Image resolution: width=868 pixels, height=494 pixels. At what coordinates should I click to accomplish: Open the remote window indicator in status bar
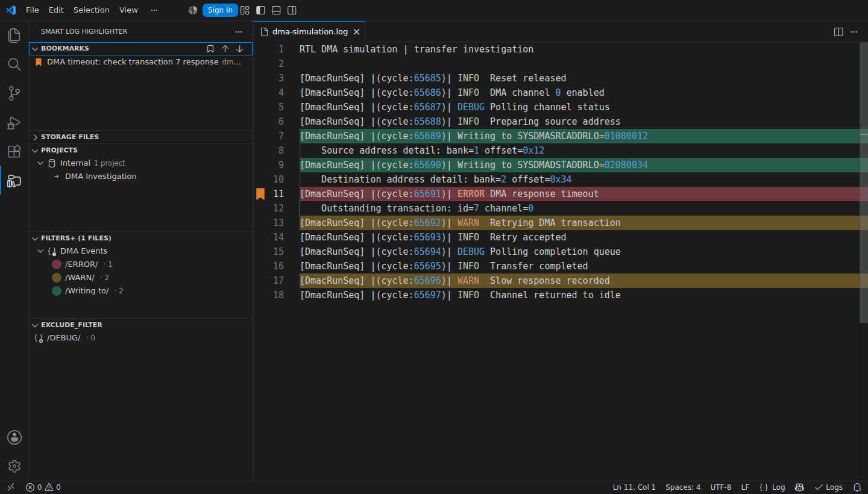(x=11, y=487)
